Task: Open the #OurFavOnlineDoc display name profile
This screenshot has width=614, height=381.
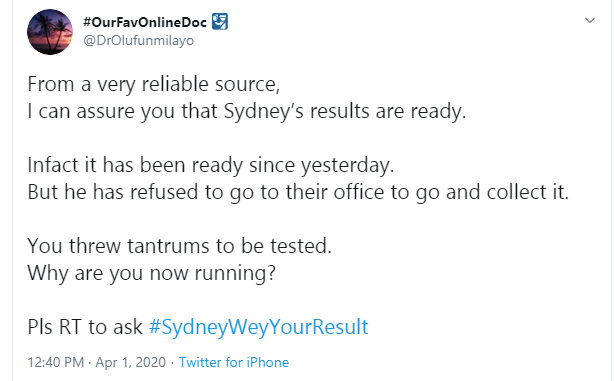Action: (145, 22)
